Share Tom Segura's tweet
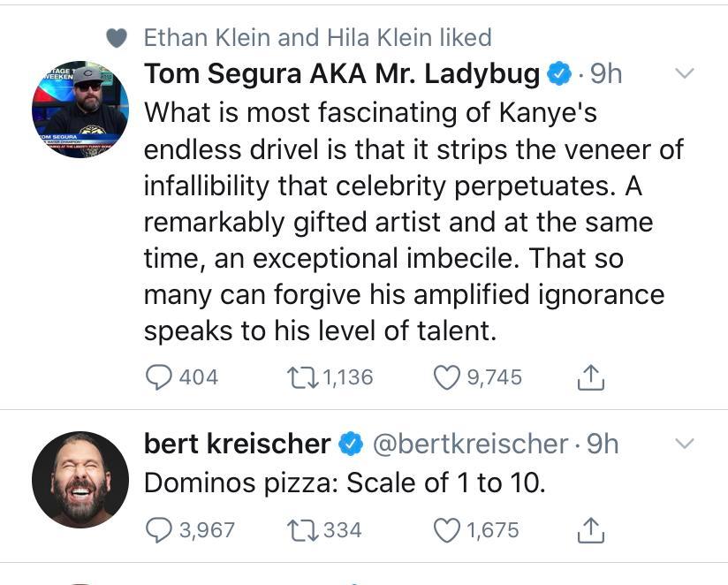 [x=589, y=377]
